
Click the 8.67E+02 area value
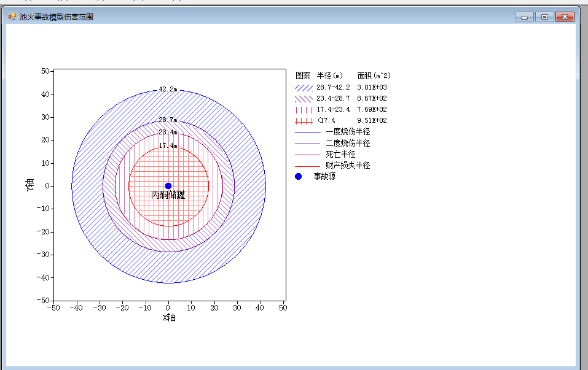tap(372, 99)
